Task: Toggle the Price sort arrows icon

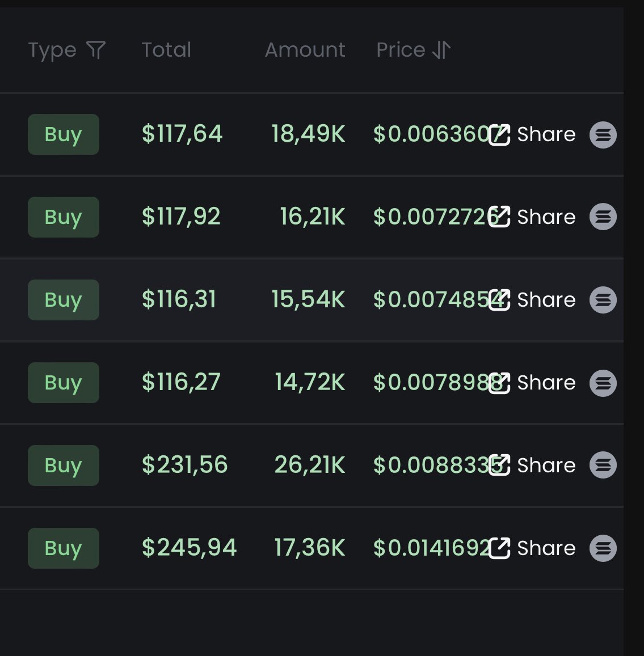Action: coord(441,50)
